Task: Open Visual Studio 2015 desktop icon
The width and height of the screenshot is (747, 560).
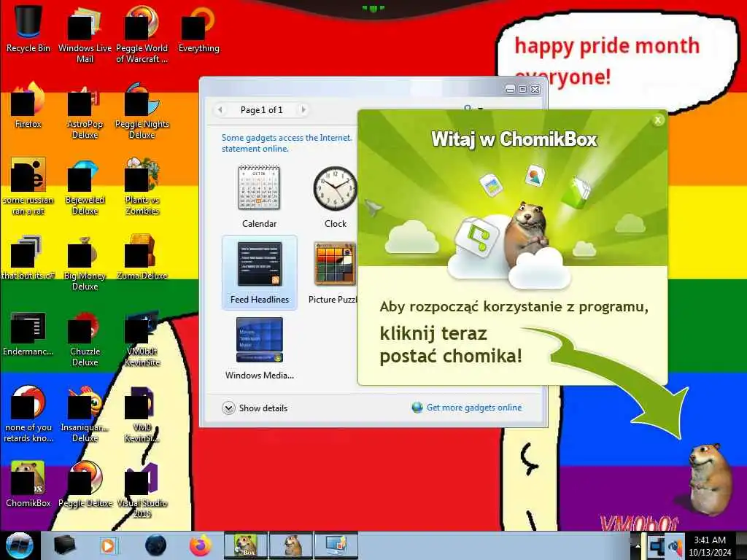Action: 142,489
